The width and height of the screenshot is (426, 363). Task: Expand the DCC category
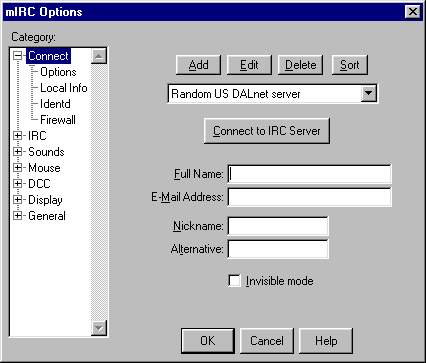(18, 184)
